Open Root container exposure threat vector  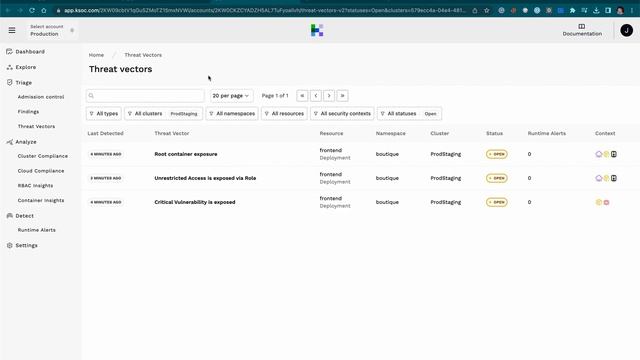186,154
